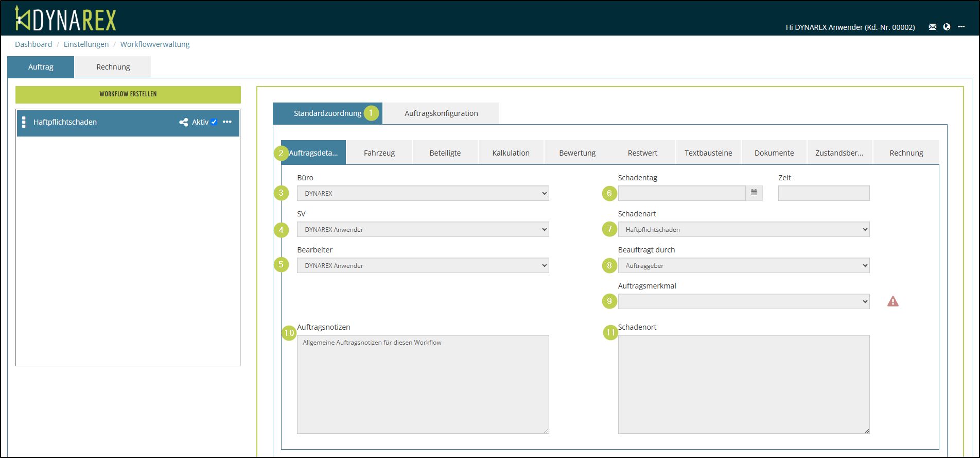Image resolution: width=980 pixels, height=458 pixels.
Task: Click the envelope messages icon in header
Action: coord(932,27)
